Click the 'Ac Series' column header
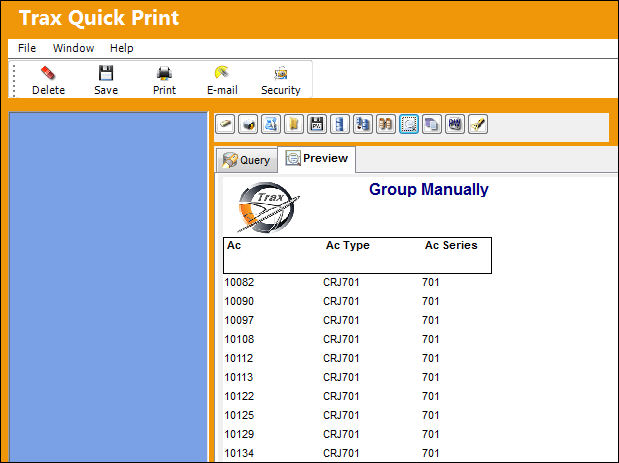 pos(451,246)
